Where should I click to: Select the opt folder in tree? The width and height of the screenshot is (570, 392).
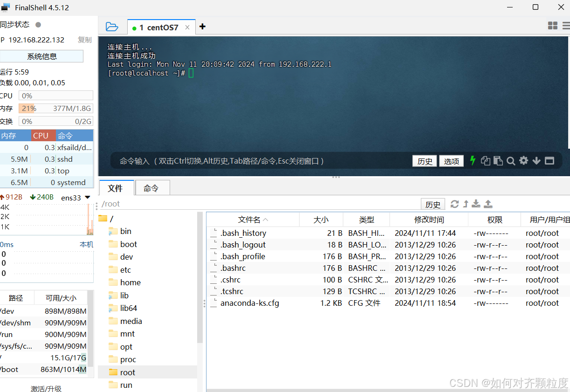121,347
